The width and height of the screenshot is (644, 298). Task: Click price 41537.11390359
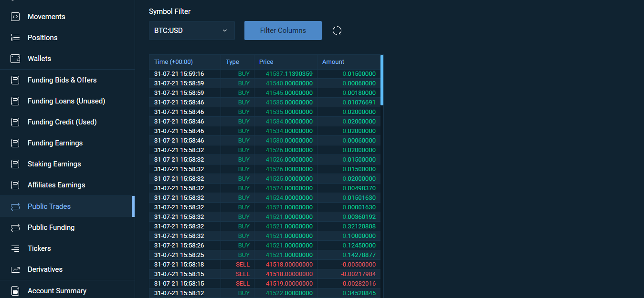pyautogui.click(x=289, y=74)
